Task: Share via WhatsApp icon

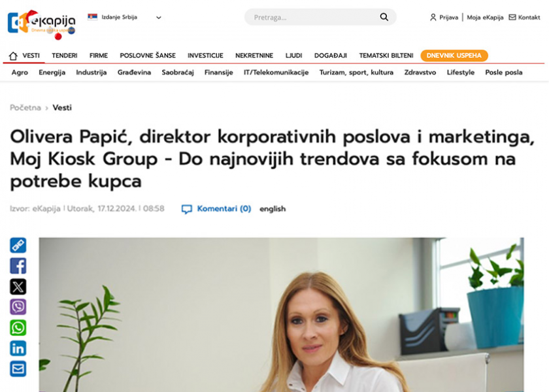Action: point(18,328)
